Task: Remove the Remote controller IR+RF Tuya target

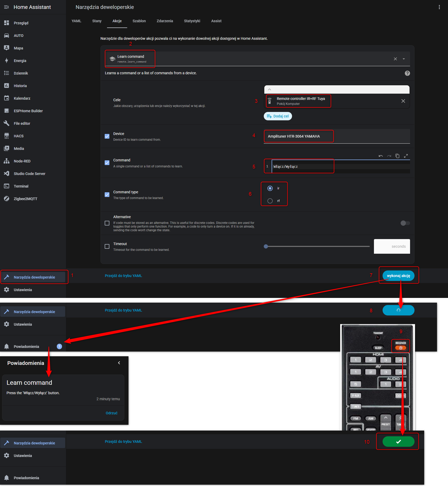Action: click(x=403, y=101)
